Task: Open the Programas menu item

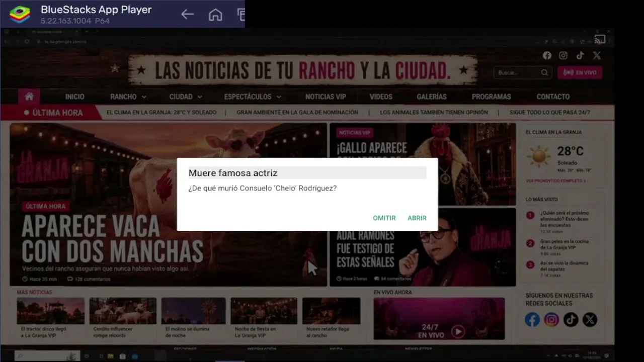Action: [491, 97]
